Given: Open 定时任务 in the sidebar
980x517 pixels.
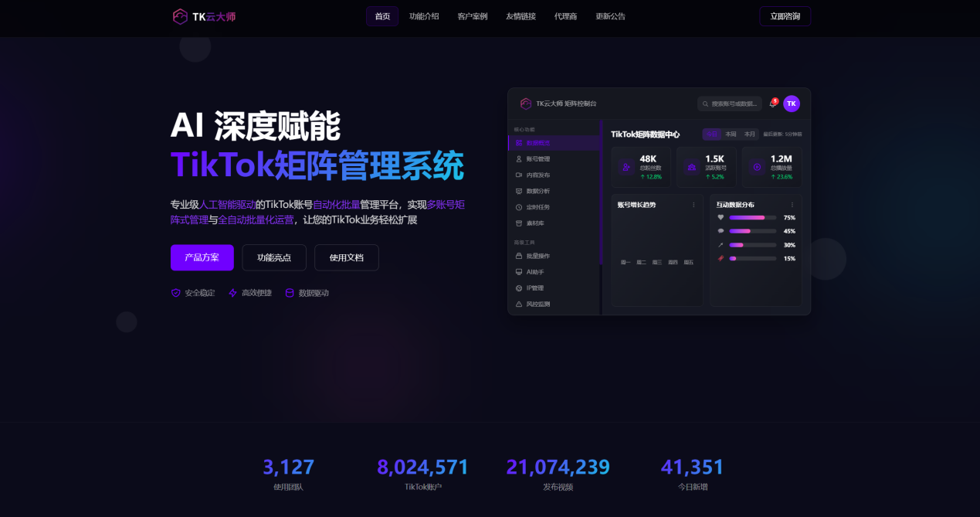Looking at the screenshot, I should coord(537,207).
